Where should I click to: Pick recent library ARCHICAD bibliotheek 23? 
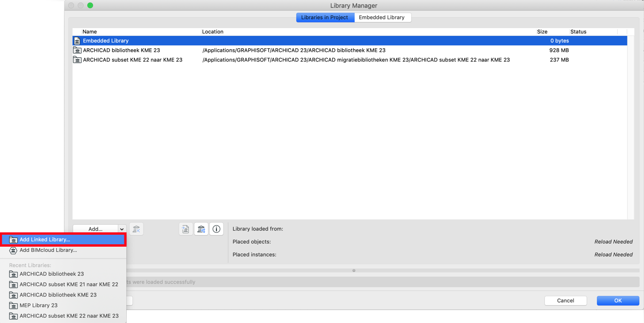tap(63, 274)
